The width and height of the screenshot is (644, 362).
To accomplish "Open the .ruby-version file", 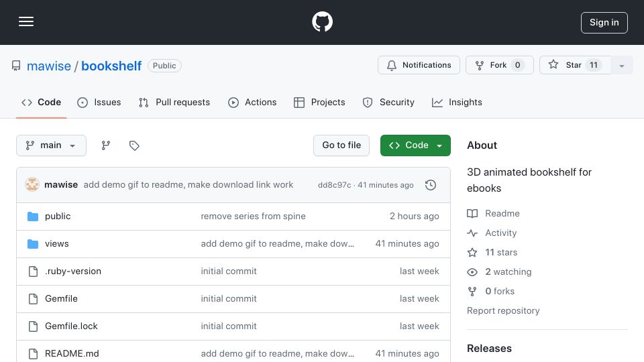I will [x=73, y=271].
